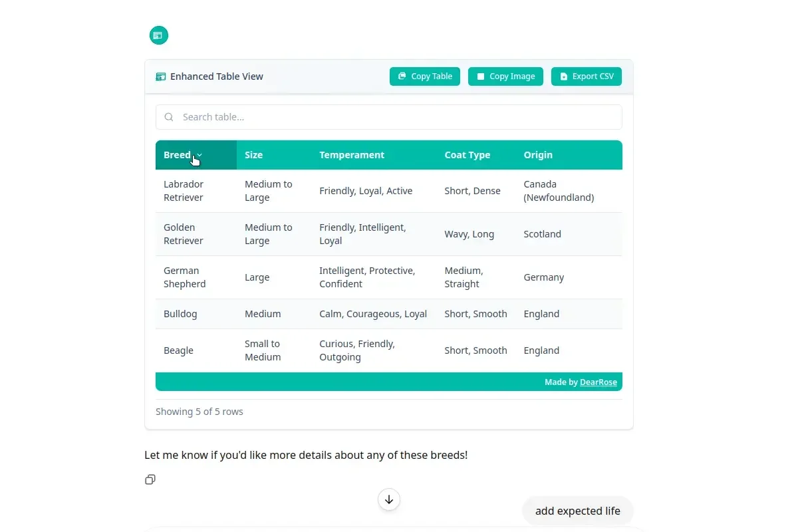The height and width of the screenshot is (532, 798).
Task: Toggle the Breed column sort chevron
Action: tap(199, 156)
